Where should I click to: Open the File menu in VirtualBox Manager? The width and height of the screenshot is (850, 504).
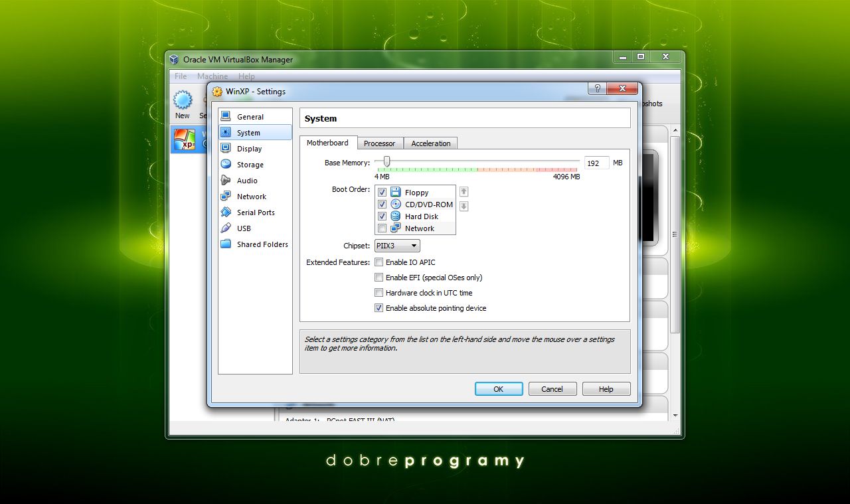[x=181, y=76]
